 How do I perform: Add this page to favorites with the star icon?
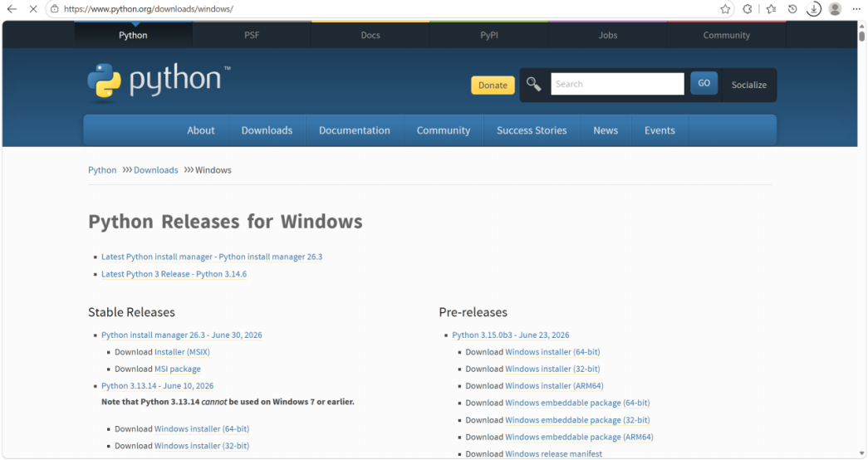tap(725, 9)
